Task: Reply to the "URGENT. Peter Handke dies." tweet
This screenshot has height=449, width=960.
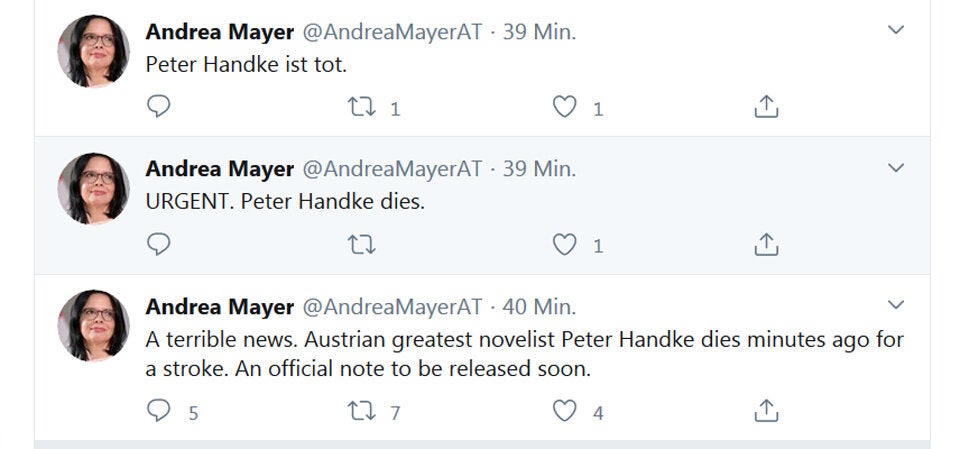Action: tap(159, 244)
